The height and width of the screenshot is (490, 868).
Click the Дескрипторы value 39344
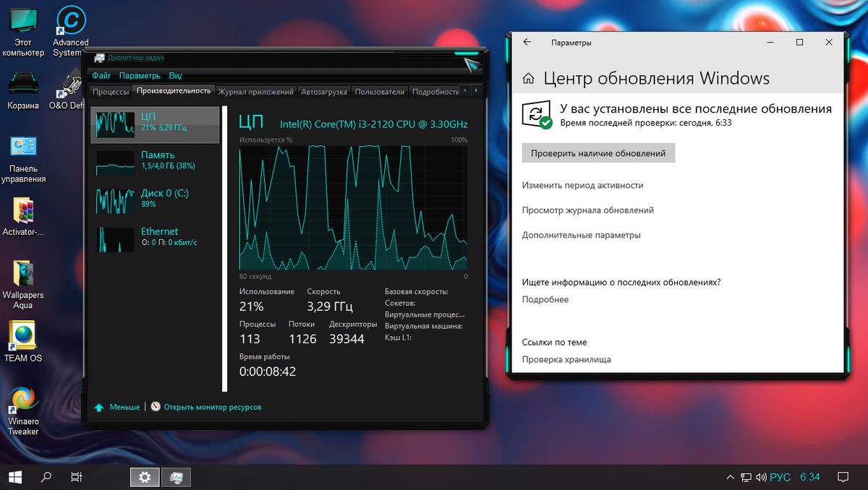pos(346,338)
